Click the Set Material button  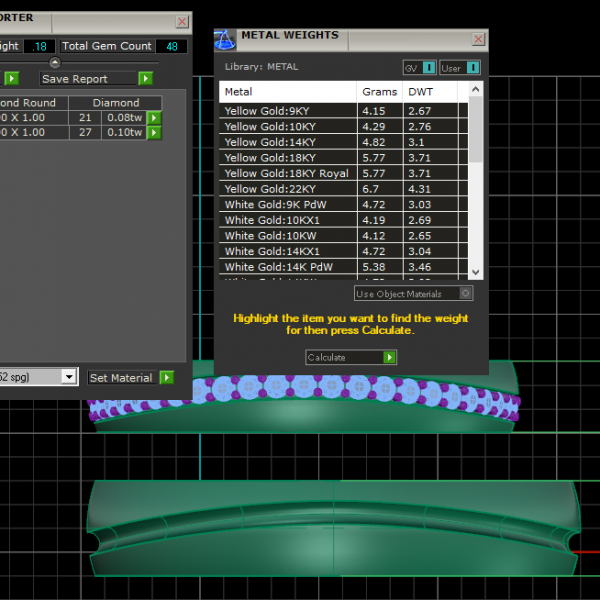point(121,377)
